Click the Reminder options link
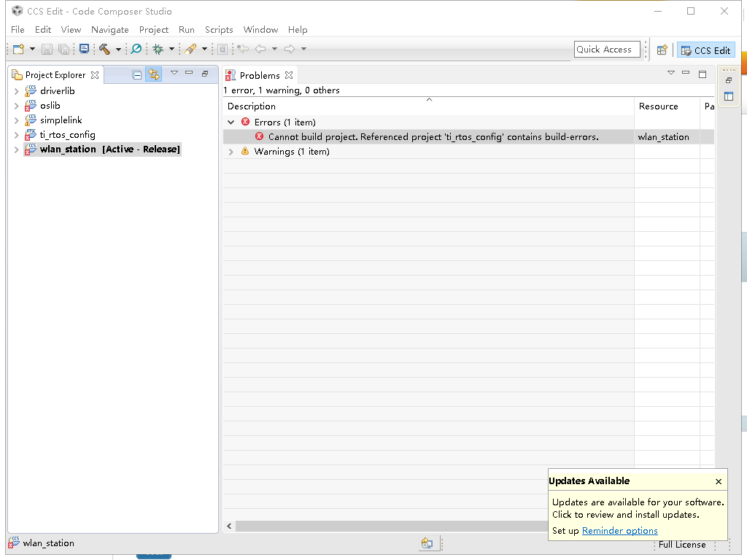747x560 pixels. click(619, 531)
